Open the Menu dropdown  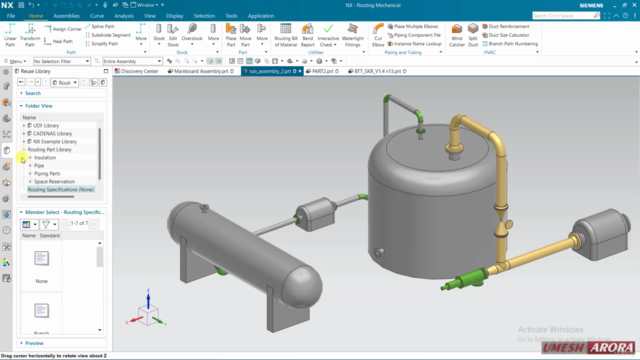click(15, 61)
